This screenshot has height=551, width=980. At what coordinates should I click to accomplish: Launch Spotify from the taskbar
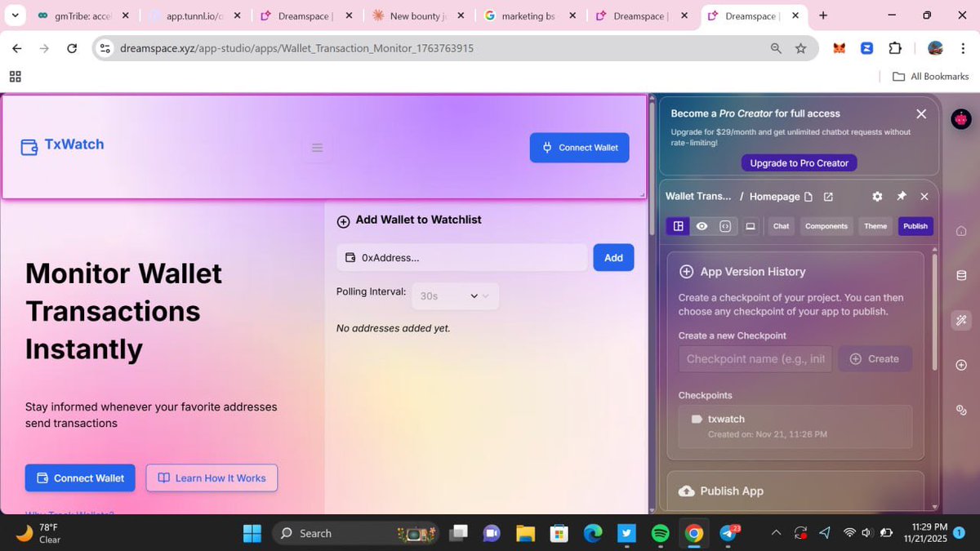(x=660, y=532)
